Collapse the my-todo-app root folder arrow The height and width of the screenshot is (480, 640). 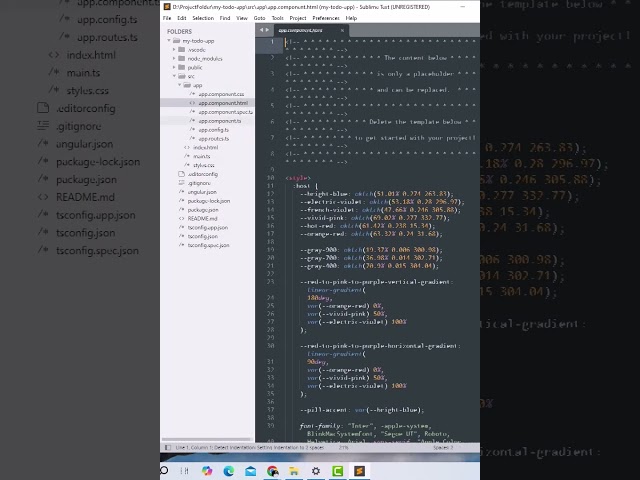click(169, 40)
